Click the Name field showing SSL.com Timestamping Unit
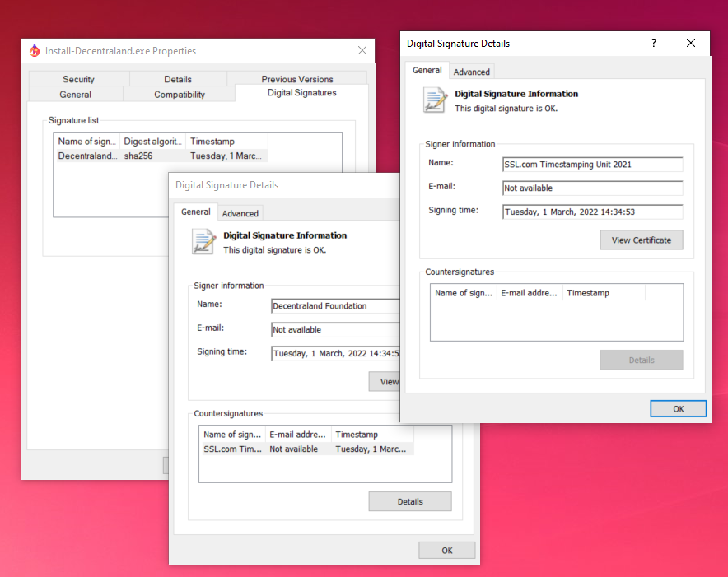Viewport: 728px width, 577px height. point(591,164)
